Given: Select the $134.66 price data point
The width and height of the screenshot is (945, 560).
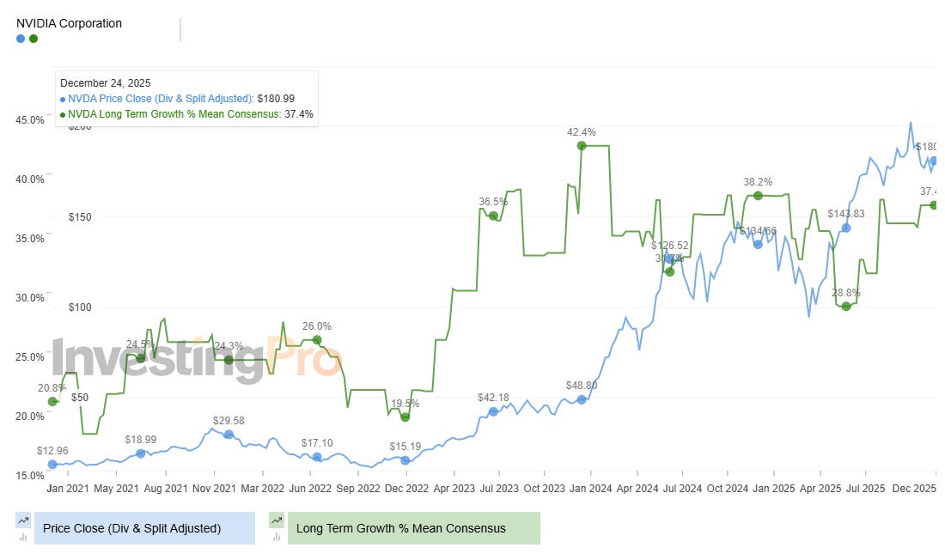Looking at the screenshot, I should pyautogui.click(x=759, y=244).
